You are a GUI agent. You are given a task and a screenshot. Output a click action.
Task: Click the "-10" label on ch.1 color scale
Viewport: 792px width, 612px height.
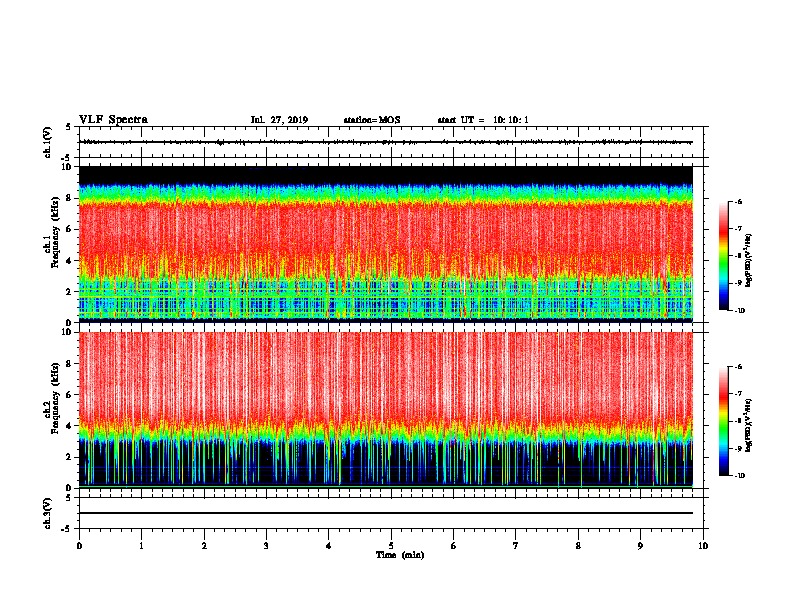coord(739,311)
